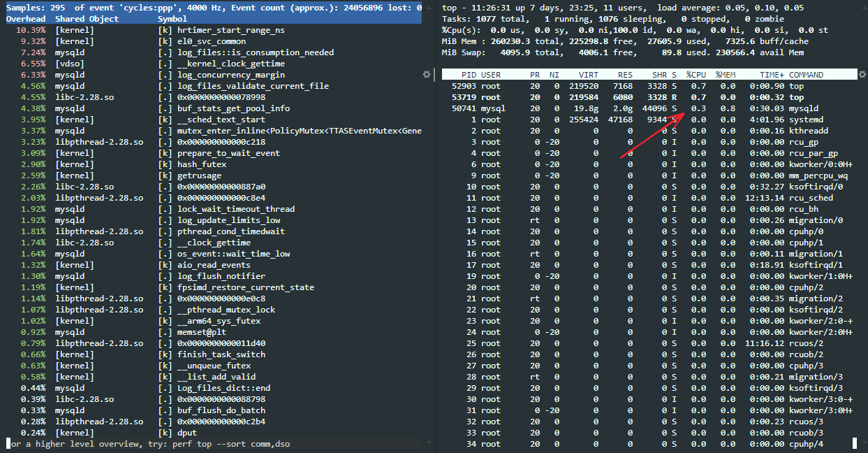Click the rcuos/2 process row
The image size is (868, 453).
(x=649, y=343)
